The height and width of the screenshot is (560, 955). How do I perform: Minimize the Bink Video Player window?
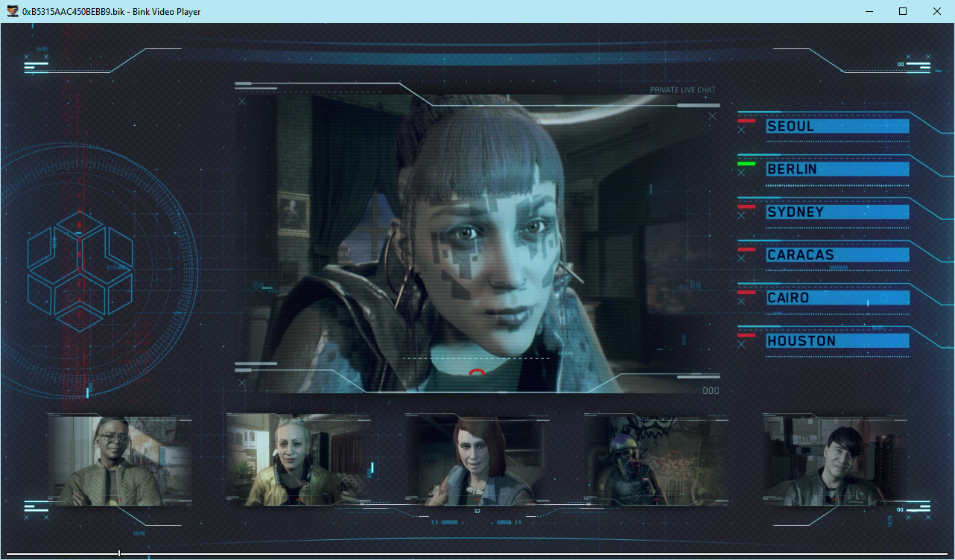pos(869,11)
